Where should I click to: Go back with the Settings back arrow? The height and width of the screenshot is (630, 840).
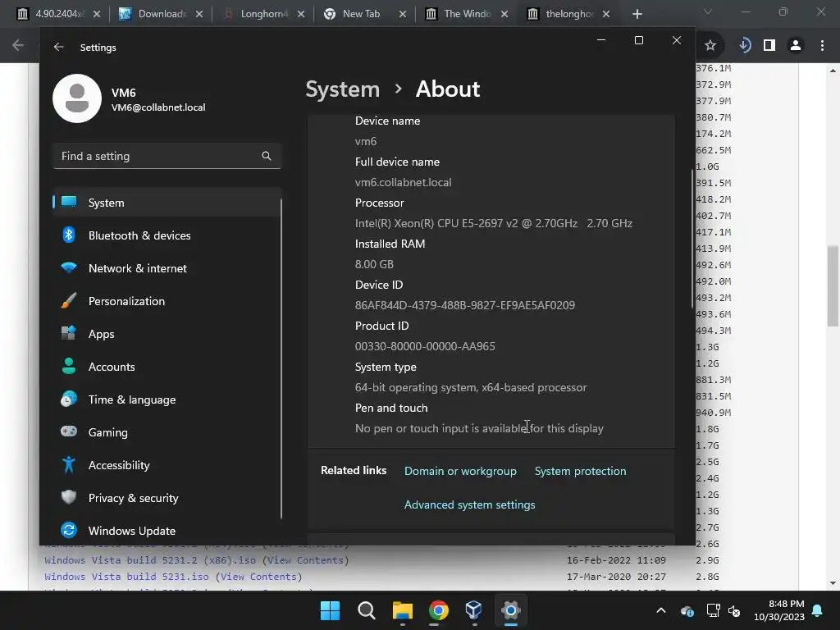coord(58,47)
